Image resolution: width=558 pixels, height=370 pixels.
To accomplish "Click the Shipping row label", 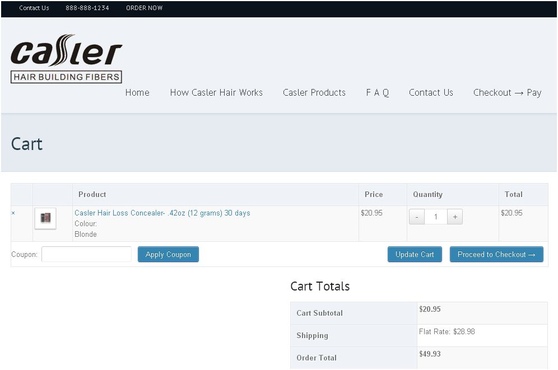I will tap(312, 335).
